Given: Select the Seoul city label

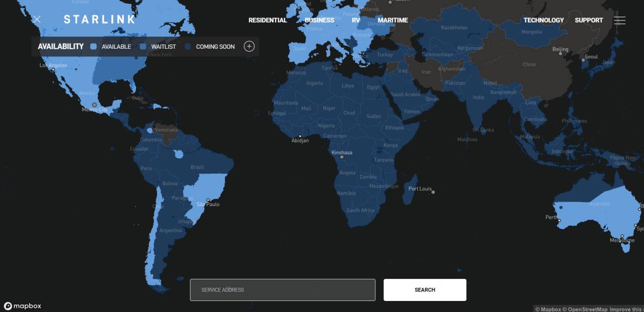Looking at the screenshot, I should [x=592, y=57].
